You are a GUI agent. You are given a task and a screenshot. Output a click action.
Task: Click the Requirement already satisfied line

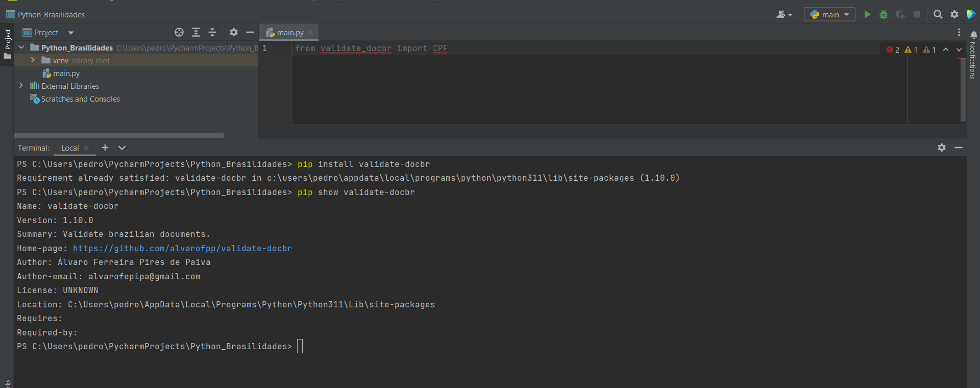[348, 178]
